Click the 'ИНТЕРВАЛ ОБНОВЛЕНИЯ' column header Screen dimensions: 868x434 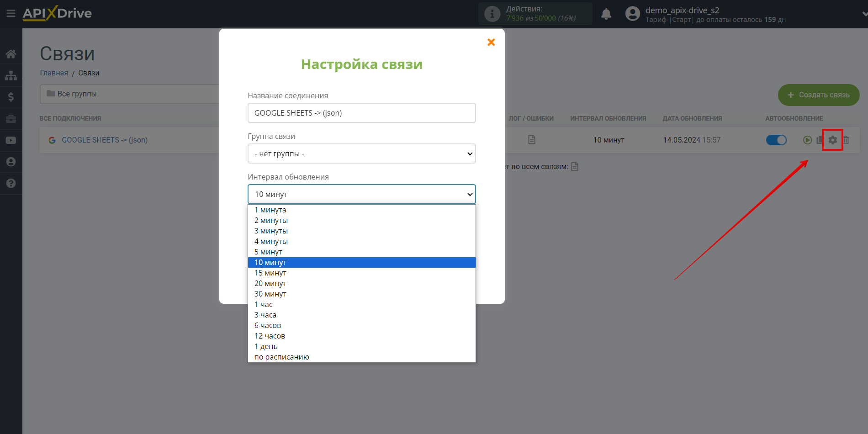[x=608, y=118]
